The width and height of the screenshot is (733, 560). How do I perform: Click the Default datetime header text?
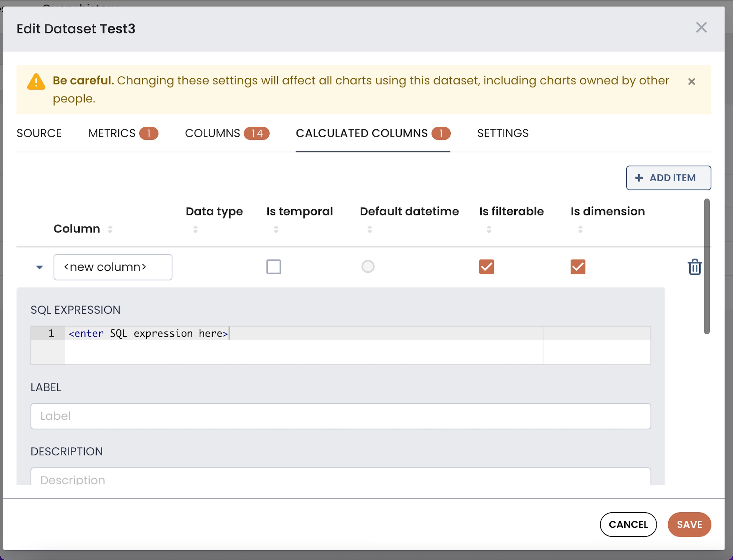point(409,211)
